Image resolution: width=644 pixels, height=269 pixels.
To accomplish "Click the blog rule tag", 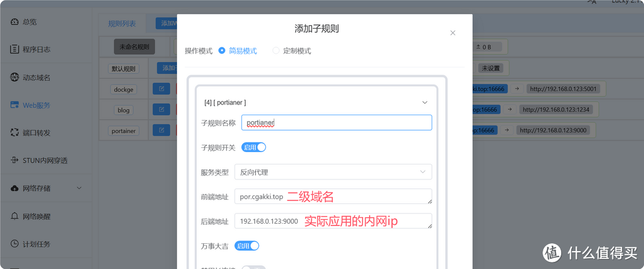I will (123, 110).
